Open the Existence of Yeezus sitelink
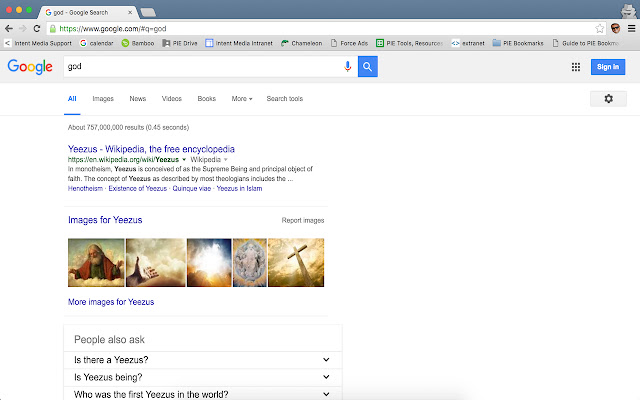Image resolution: width=640 pixels, height=400 pixels. (138, 189)
